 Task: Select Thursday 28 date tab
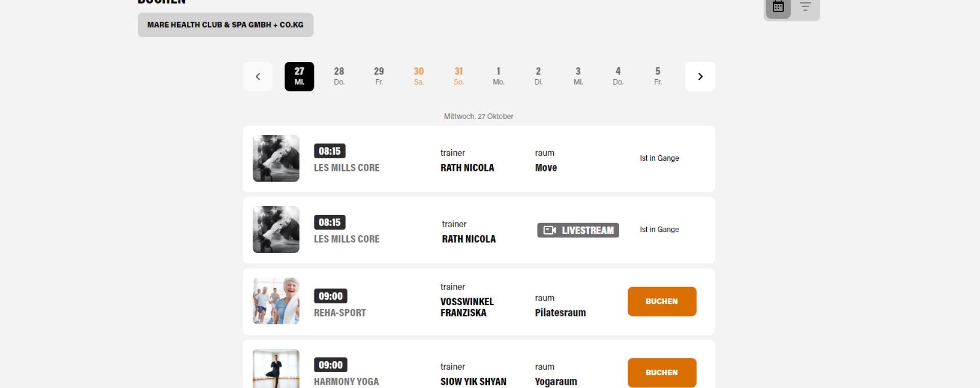point(339,77)
